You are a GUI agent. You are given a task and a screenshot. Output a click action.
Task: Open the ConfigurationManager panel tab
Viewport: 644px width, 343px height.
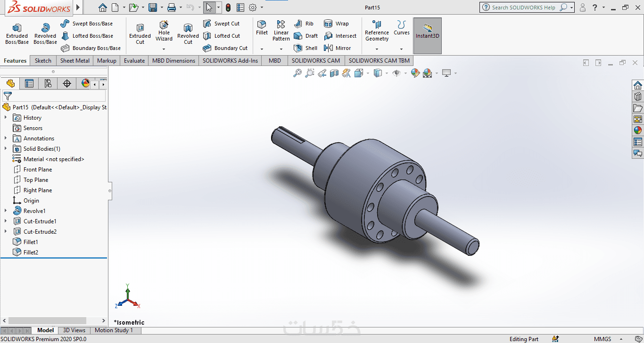tap(48, 83)
